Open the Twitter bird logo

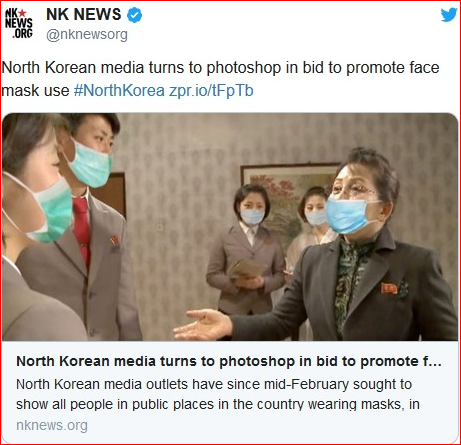pos(449,15)
